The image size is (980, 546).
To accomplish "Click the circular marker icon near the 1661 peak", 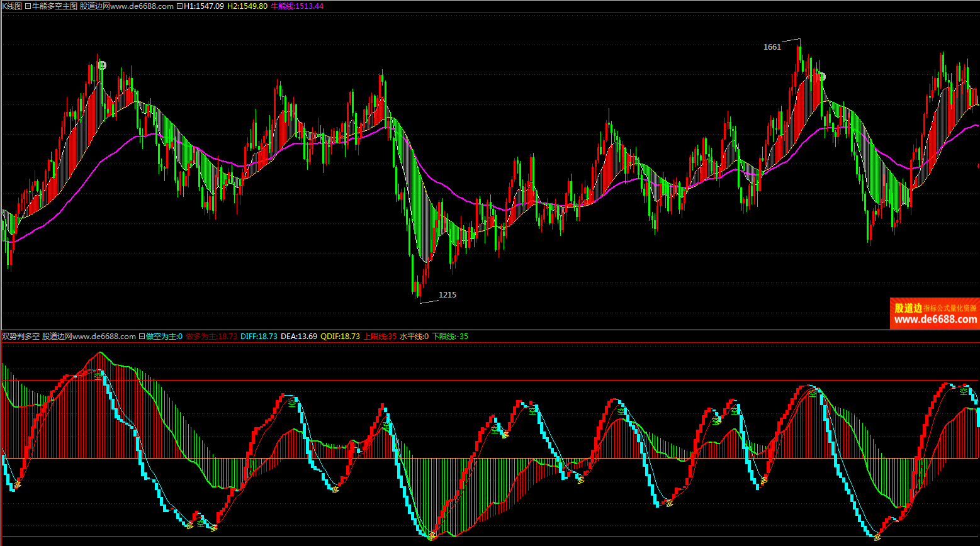I will pos(821,77).
